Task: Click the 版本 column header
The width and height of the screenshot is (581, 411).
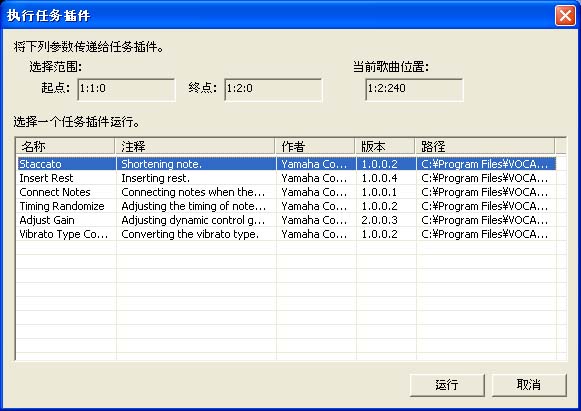Action: pyautogui.click(x=385, y=146)
